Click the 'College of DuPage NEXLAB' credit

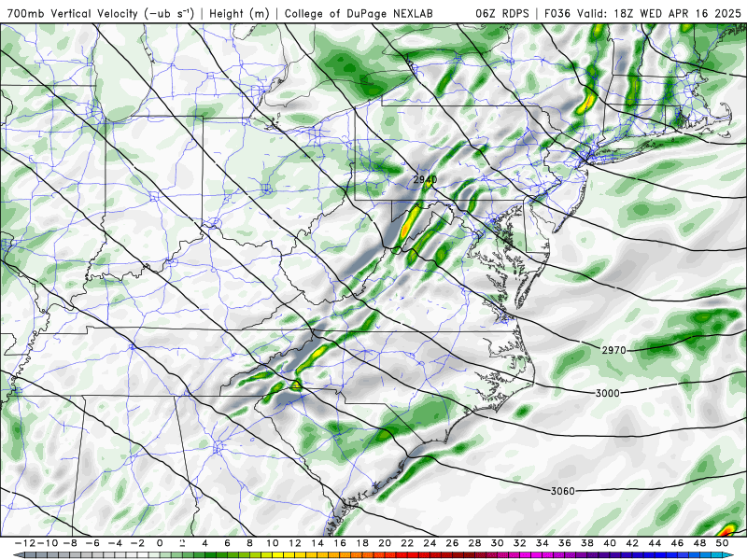click(x=359, y=14)
